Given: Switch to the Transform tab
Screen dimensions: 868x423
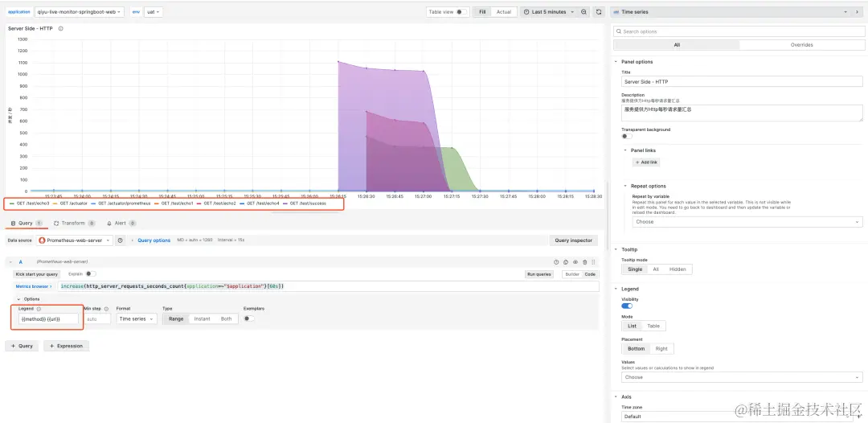Looking at the screenshot, I should pos(74,223).
